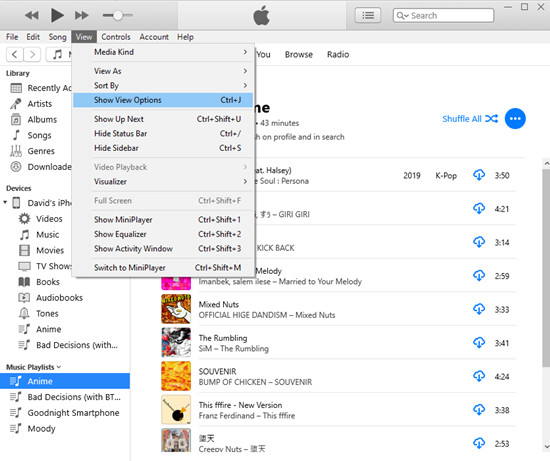Select Show Up Next menu entry

(x=163, y=119)
